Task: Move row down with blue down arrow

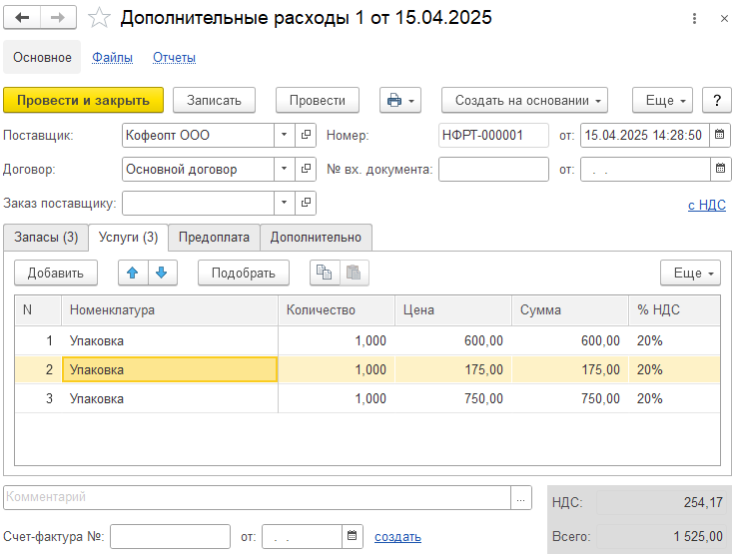Action: coord(162,273)
